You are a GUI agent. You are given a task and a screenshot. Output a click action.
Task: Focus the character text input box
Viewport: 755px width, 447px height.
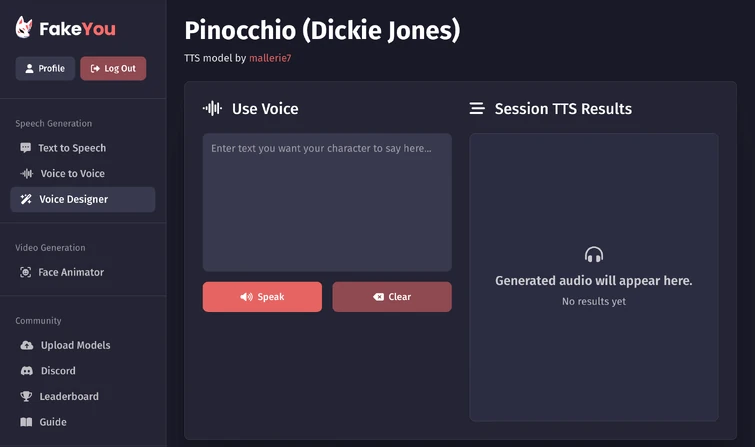pyautogui.click(x=327, y=202)
